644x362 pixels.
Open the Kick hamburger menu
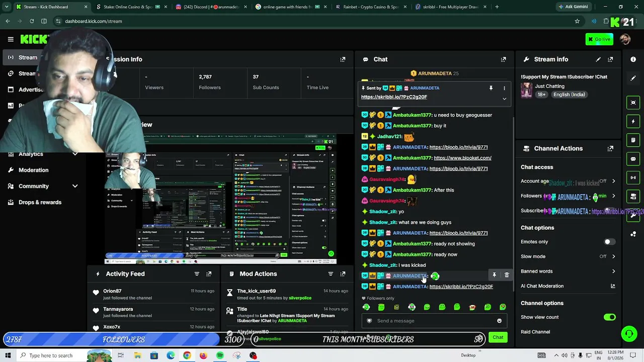click(11, 39)
